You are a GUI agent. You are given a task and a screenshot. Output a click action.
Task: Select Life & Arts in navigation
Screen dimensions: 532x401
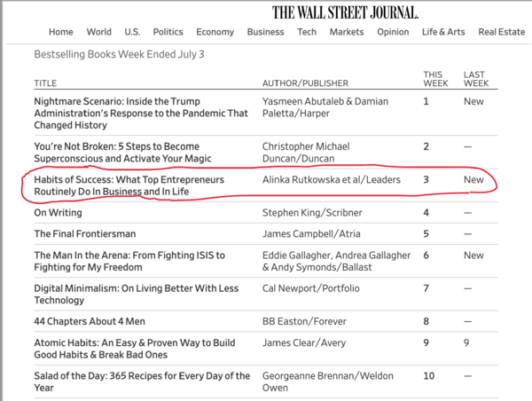click(x=443, y=32)
